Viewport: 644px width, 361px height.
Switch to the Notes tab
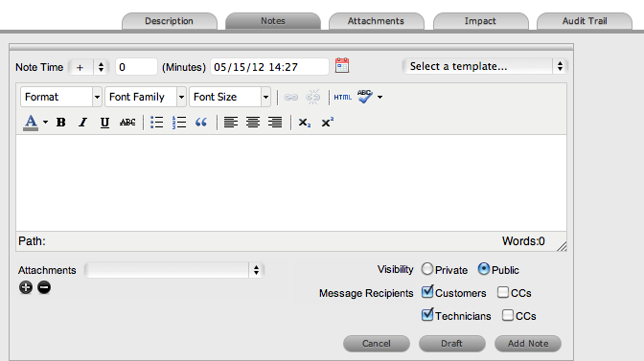(273, 21)
